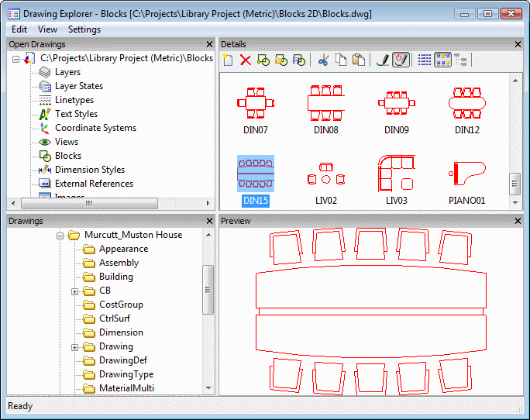Viewport: 530px width, 420px height.
Task: Click the New block icon in Details toolbar
Action: 228,60
